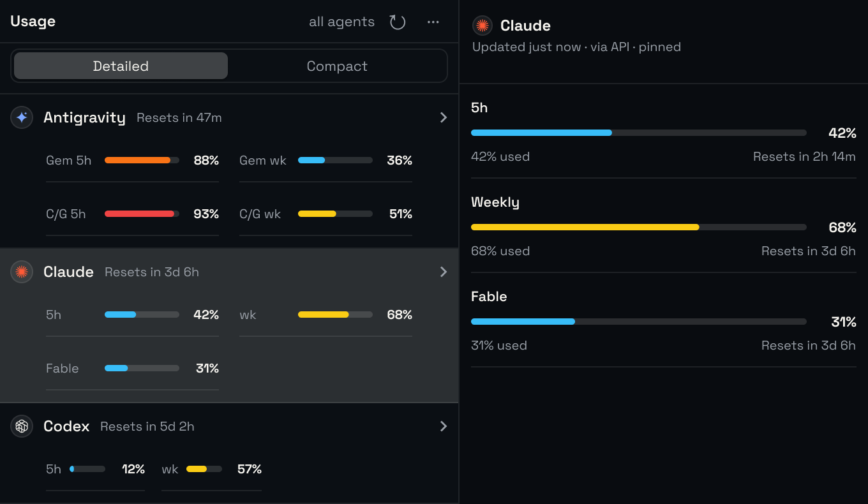This screenshot has height=504, width=868.
Task: Click the Codex wk usage bar
Action: click(204, 469)
